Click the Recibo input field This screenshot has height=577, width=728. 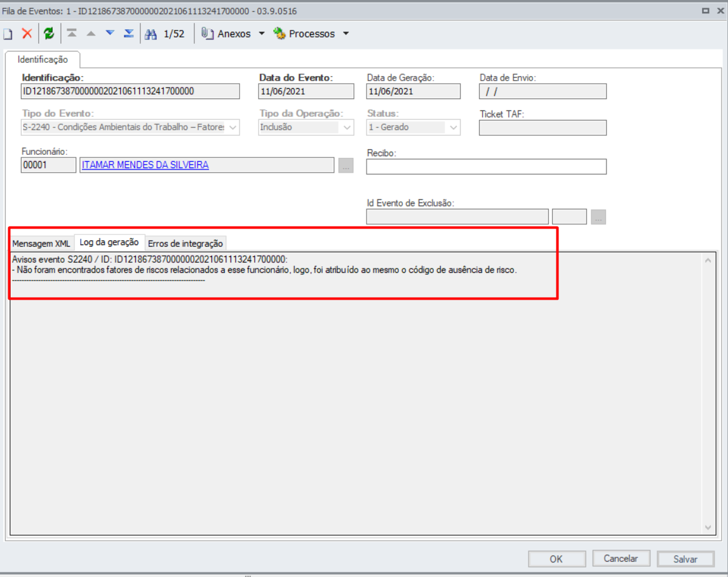[486, 166]
